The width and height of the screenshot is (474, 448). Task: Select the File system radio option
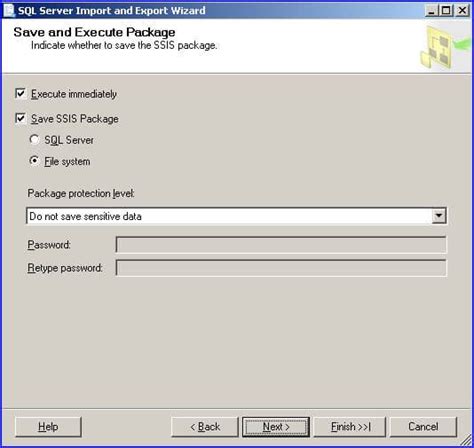click(x=34, y=161)
